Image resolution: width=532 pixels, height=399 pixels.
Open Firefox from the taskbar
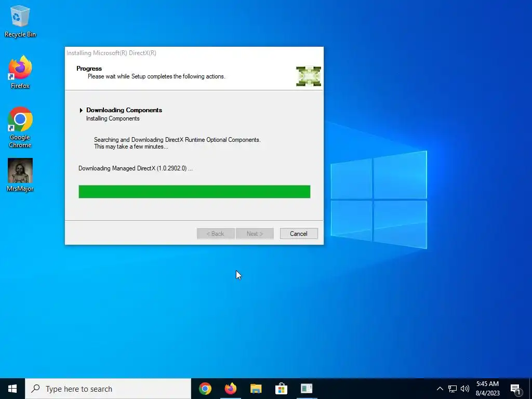click(x=231, y=389)
